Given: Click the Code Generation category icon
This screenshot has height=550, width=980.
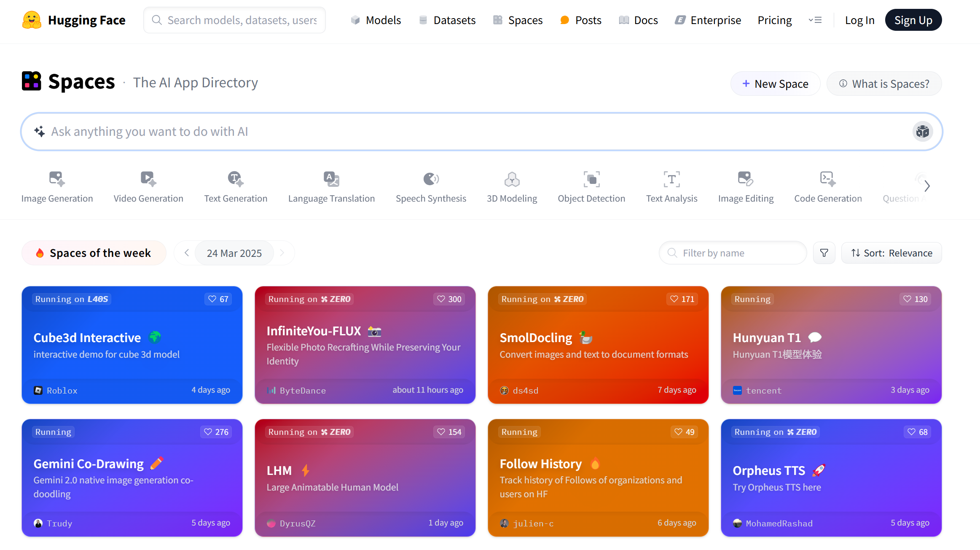Looking at the screenshot, I should [x=828, y=179].
